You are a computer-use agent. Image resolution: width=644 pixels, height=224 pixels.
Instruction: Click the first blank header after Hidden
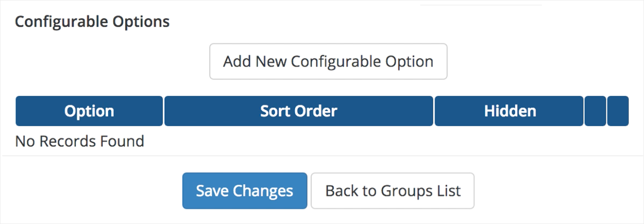point(595,111)
